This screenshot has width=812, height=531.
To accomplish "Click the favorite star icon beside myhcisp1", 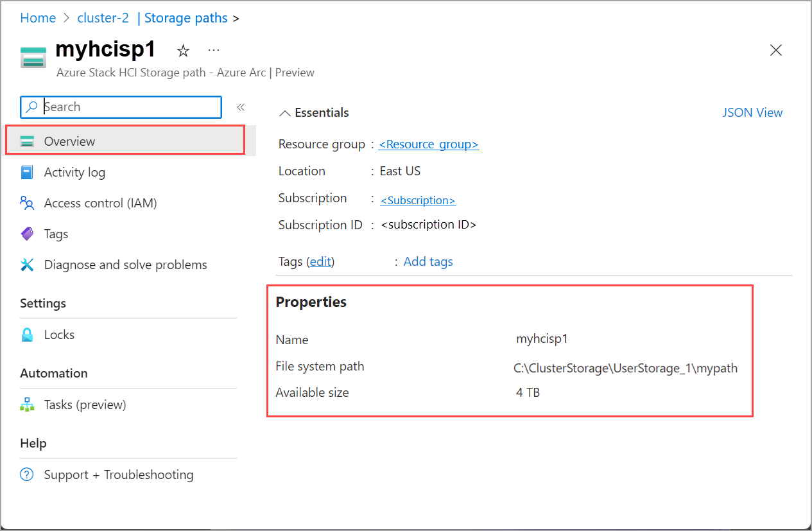I will tap(183, 51).
